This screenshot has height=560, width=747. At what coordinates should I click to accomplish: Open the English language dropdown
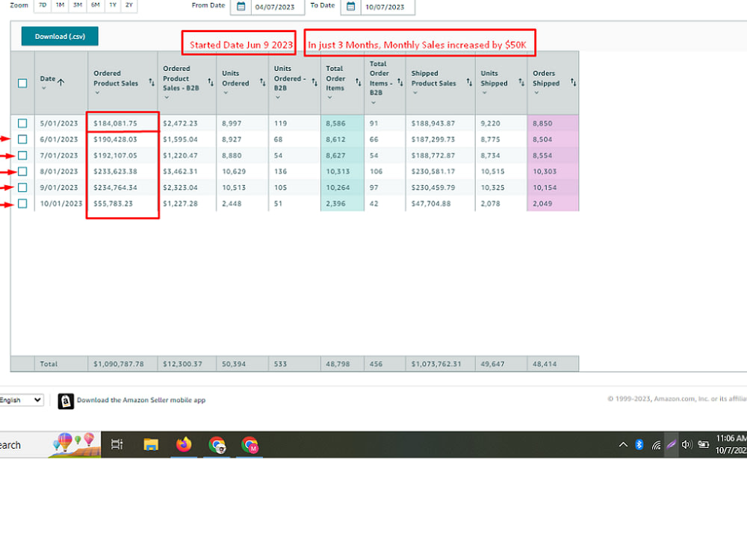[21, 400]
